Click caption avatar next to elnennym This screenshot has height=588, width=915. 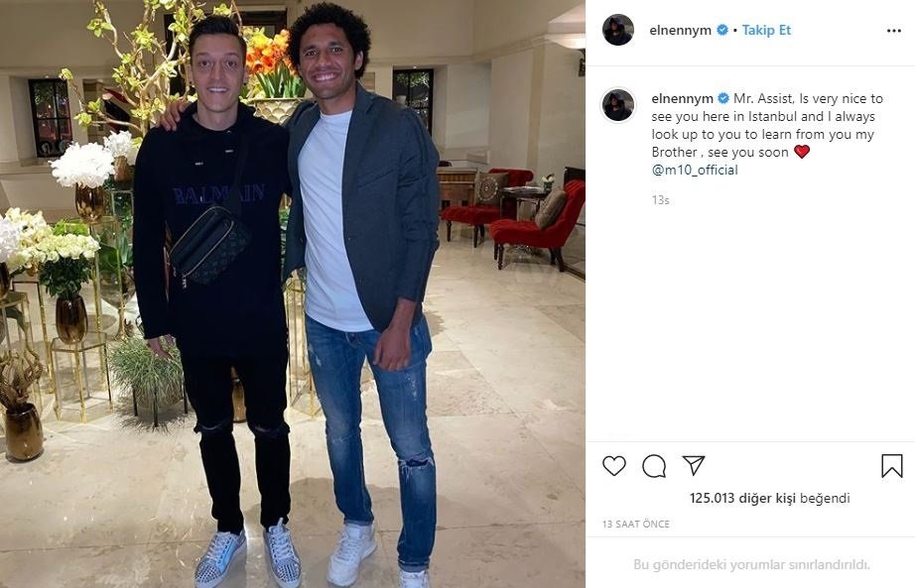(618, 105)
